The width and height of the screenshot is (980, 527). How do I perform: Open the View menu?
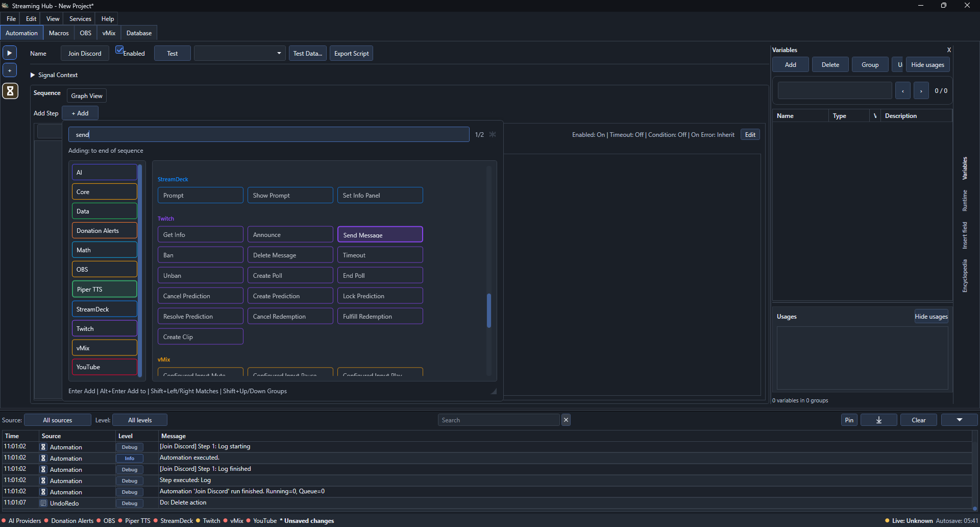53,19
